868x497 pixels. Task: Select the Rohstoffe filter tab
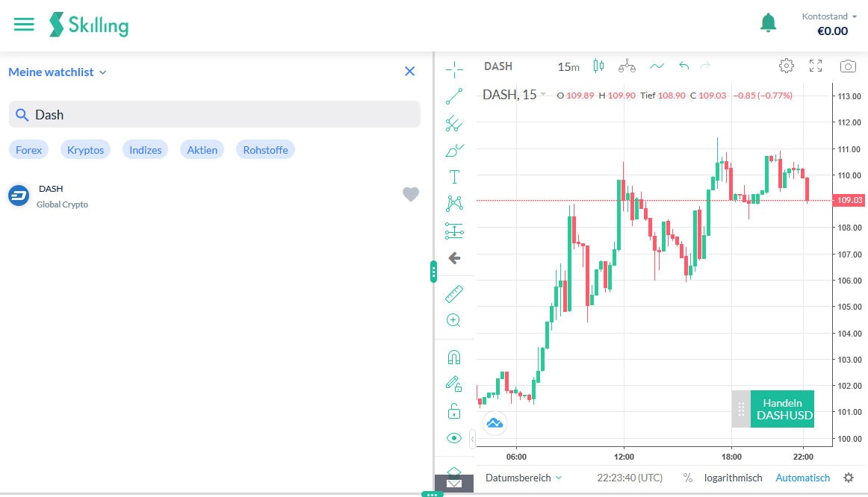tap(265, 149)
